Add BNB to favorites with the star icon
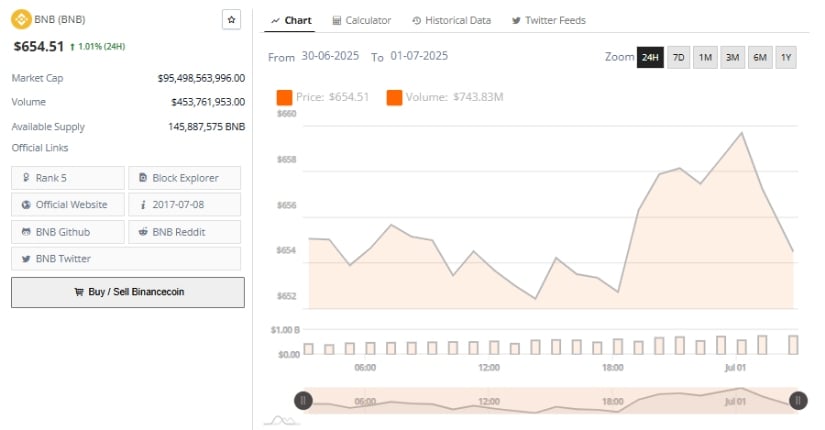Screen dimensions: 825x430 (232, 19)
